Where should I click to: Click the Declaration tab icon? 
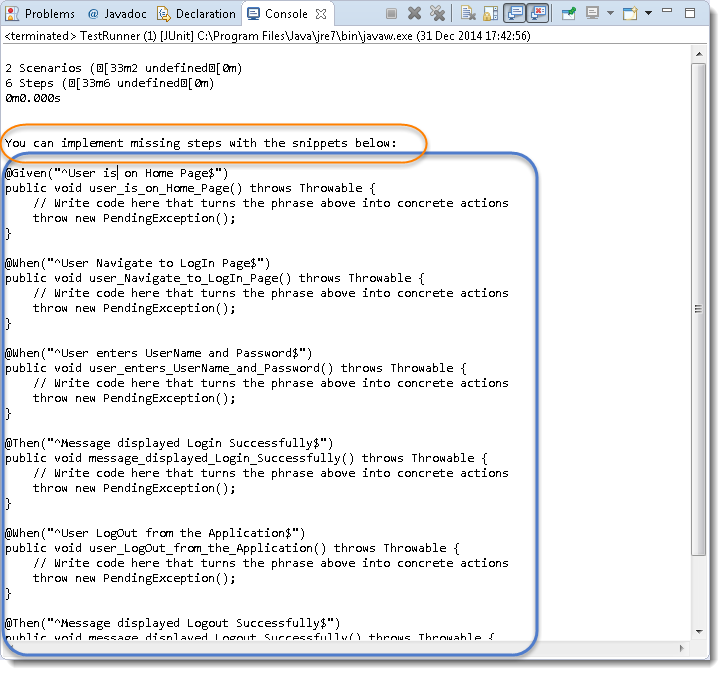point(164,14)
